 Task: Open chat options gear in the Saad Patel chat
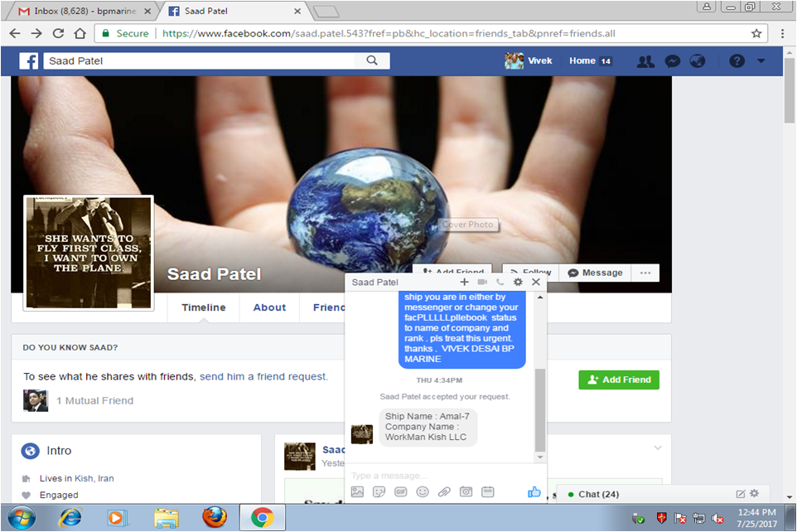point(518,282)
